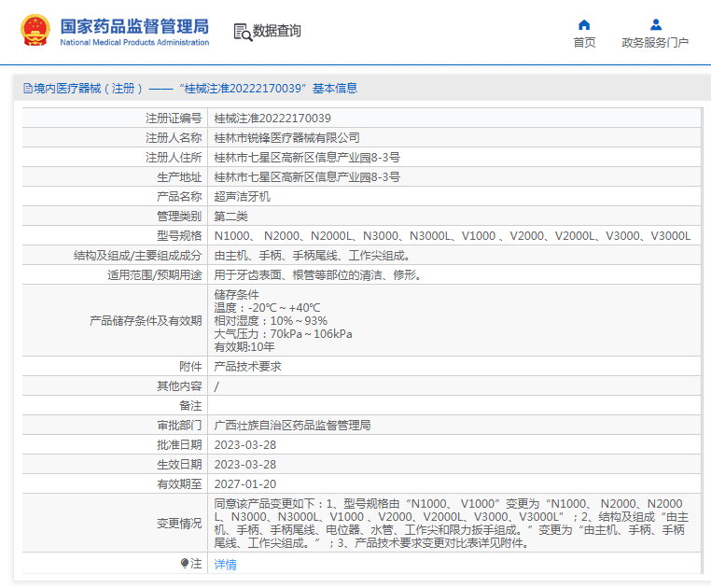Click 数据查询 header text
The image size is (711, 588).
tap(276, 31)
